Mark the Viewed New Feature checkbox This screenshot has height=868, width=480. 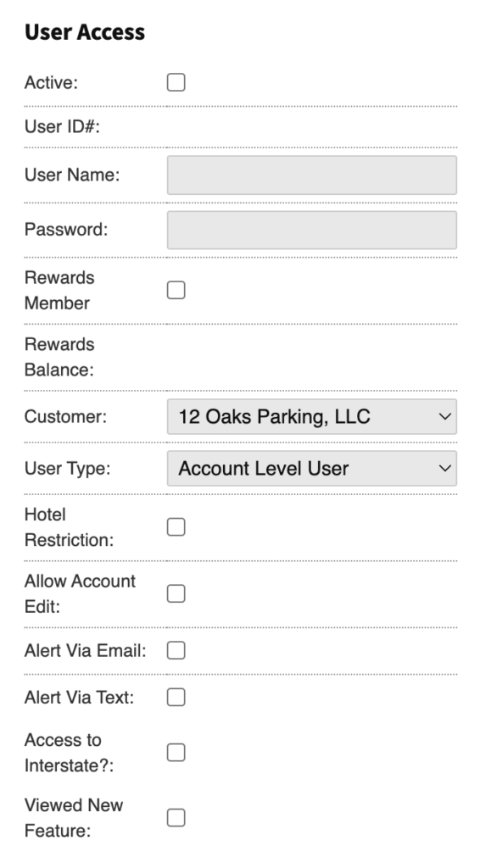coord(176,818)
